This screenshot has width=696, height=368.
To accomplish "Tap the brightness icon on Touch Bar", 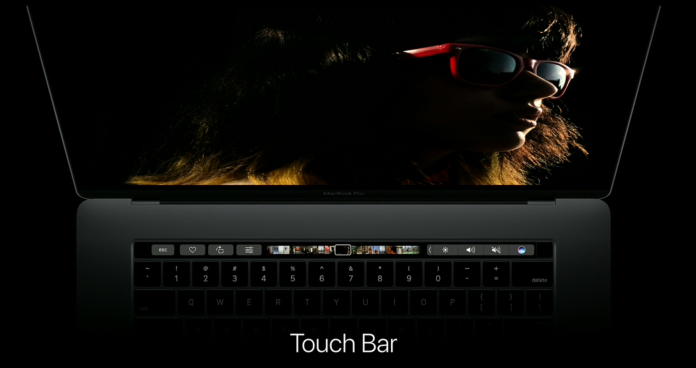I will [445, 250].
